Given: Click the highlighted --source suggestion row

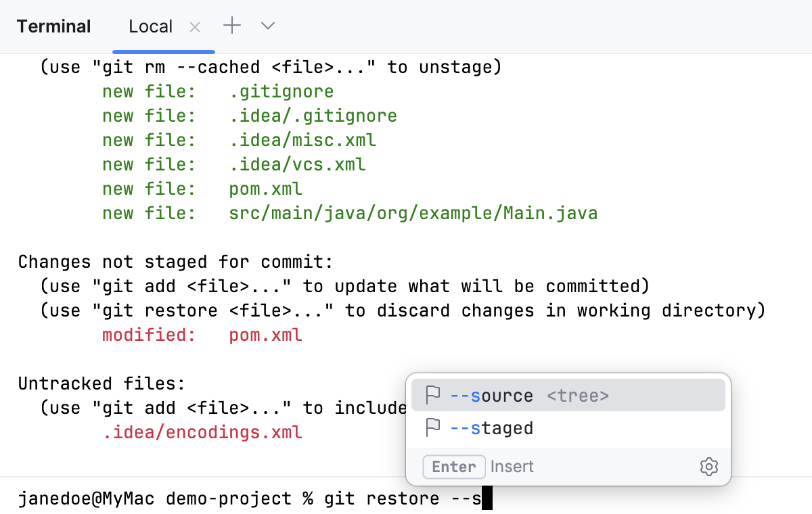Looking at the screenshot, I should click(x=567, y=395).
